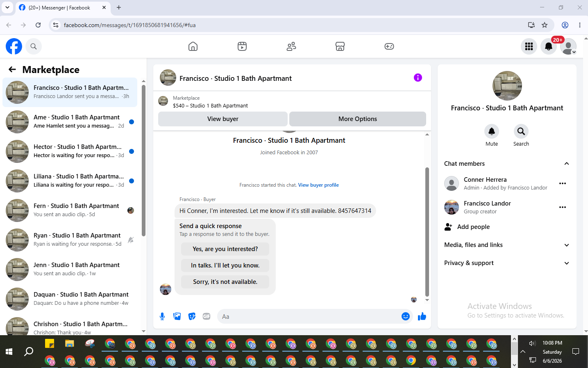Click the chat list scrollbar
This screenshot has width=588, height=368.
pyautogui.click(x=143, y=160)
